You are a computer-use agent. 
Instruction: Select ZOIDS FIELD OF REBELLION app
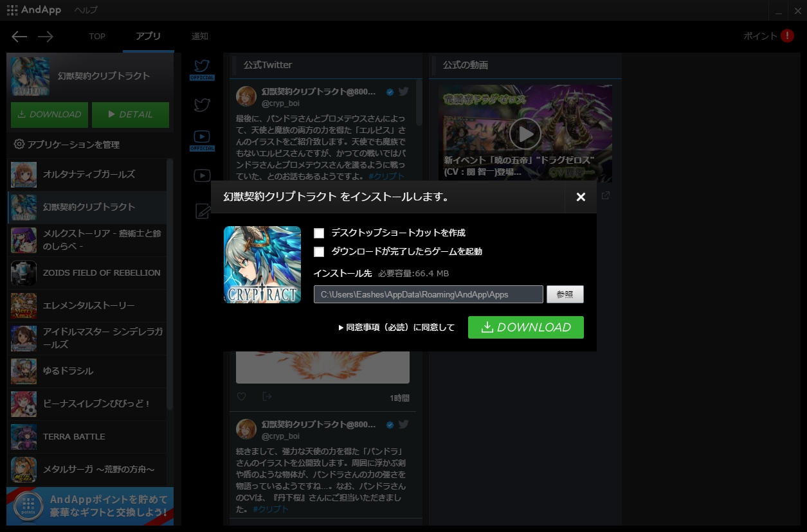(x=87, y=272)
